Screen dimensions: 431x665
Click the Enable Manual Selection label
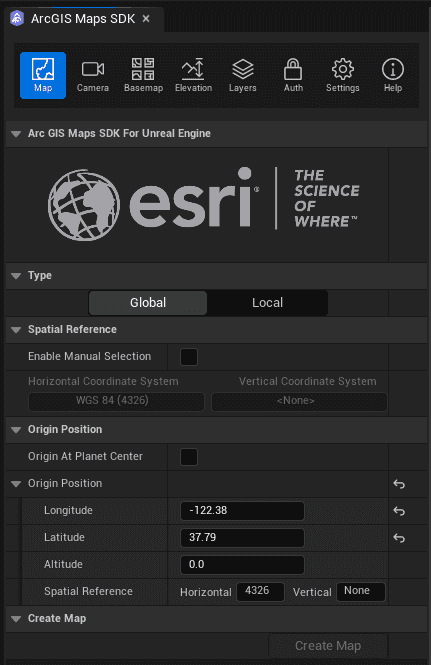[x=90, y=356]
